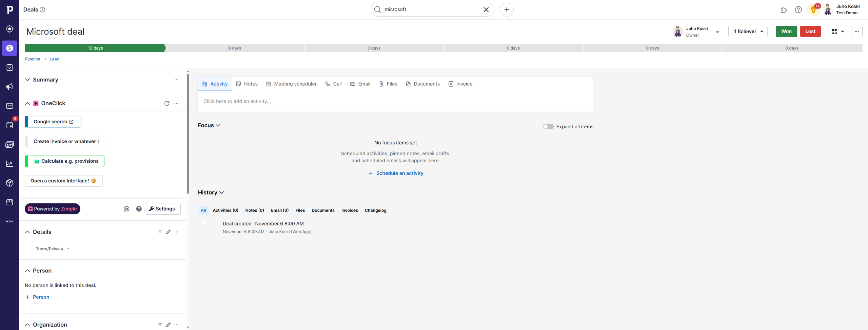
Task: Click the Zimple help question icon
Action: pos(139,209)
